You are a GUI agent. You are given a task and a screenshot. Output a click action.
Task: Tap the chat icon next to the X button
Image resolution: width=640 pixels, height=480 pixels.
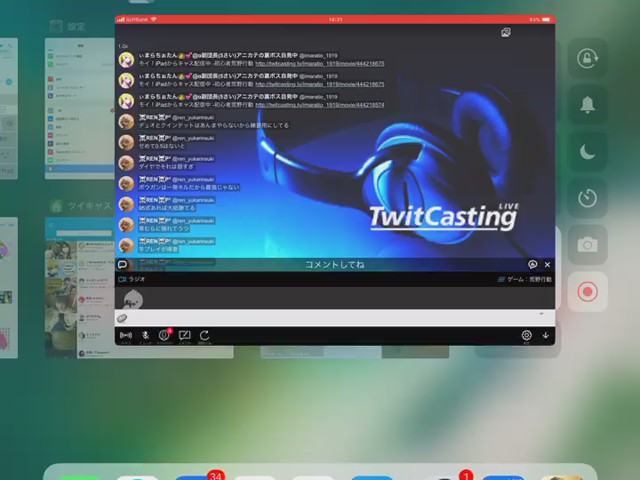point(533,264)
